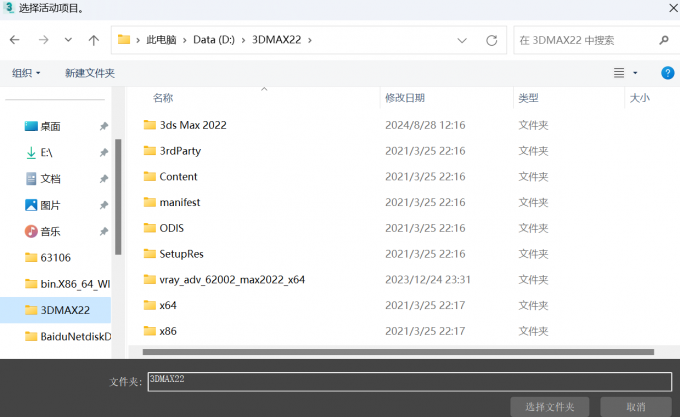Select 3DMAX22 in the breadcrumb path
The height and width of the screenshot is (417, 680).
(276, 40)
